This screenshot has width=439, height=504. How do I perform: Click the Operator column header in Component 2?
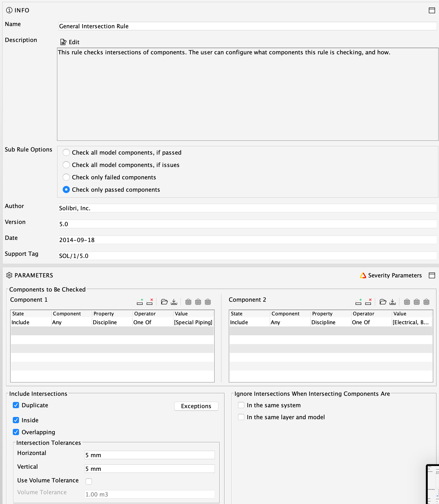[371, 314]
